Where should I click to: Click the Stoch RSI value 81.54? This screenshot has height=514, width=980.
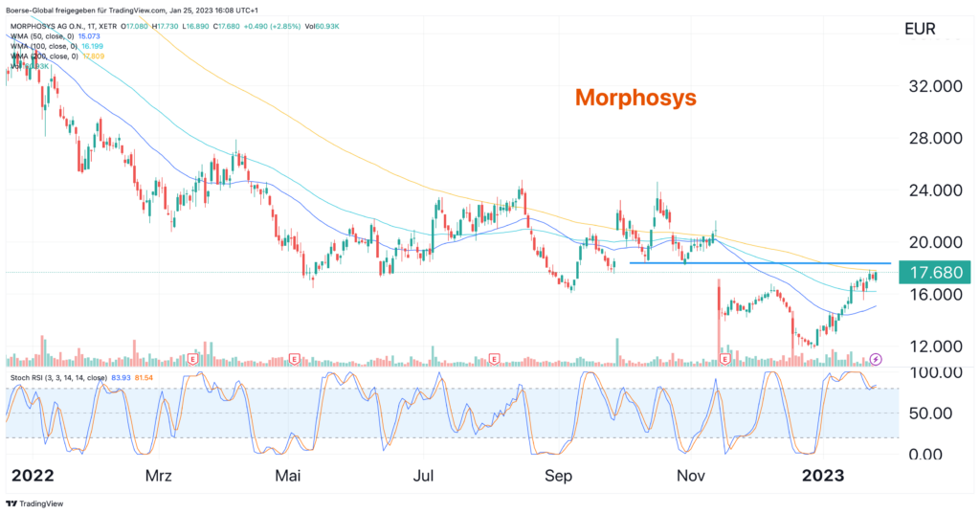144,378
